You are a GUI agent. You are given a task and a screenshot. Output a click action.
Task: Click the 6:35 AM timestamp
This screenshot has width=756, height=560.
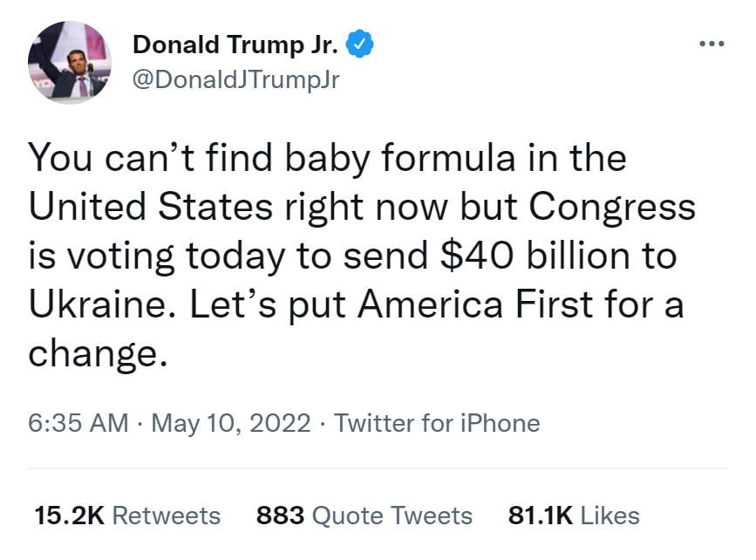tap(78, 424)
